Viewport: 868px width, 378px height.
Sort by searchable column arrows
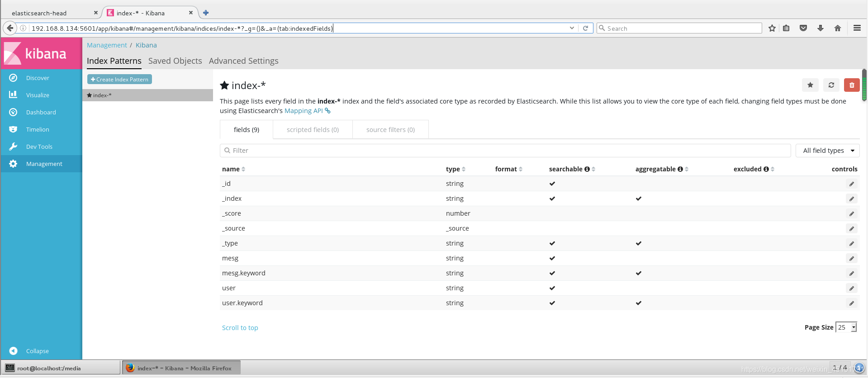[x=593, y=169]
